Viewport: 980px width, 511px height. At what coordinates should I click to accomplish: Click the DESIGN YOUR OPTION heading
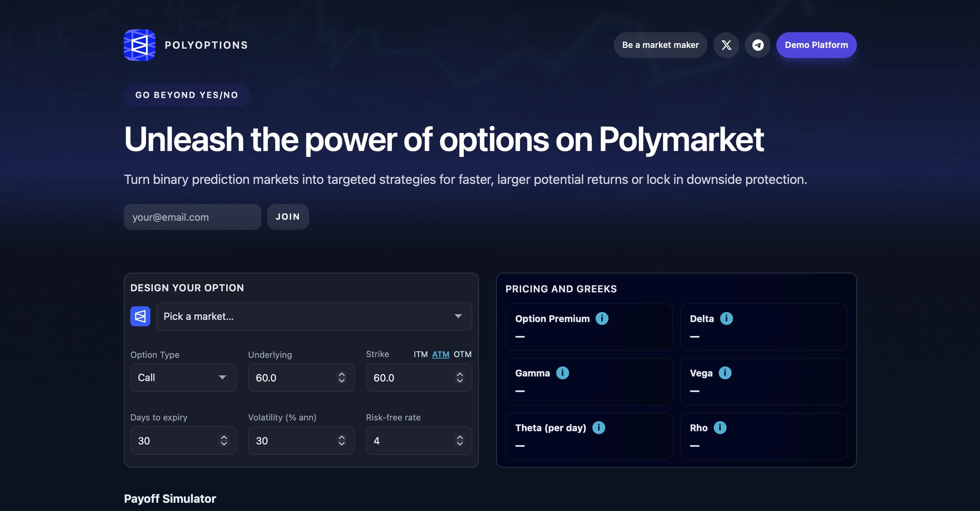tap(187, 288)
